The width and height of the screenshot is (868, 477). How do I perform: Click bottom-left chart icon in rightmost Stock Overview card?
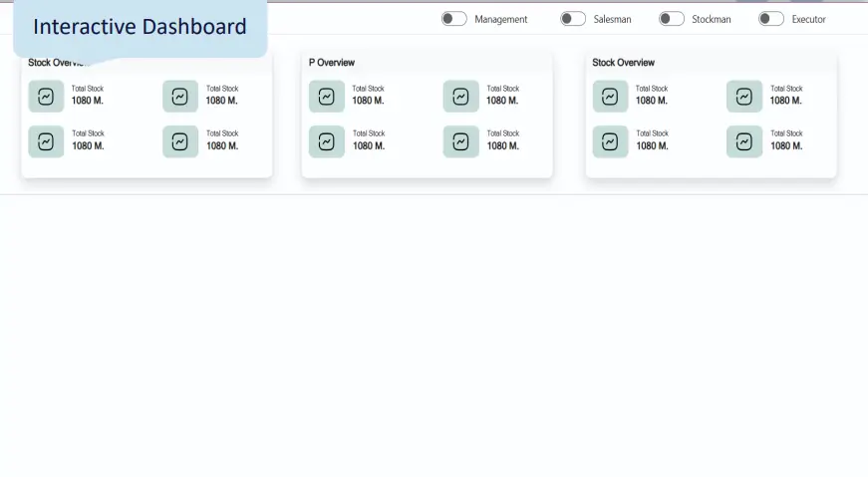coord(610,141)
